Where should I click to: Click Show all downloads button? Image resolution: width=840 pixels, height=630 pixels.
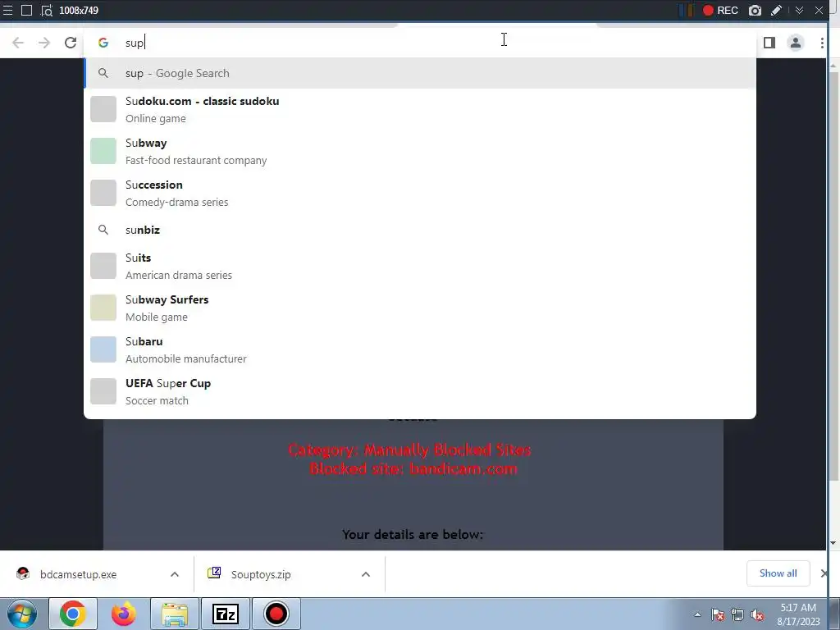[778, 573]
